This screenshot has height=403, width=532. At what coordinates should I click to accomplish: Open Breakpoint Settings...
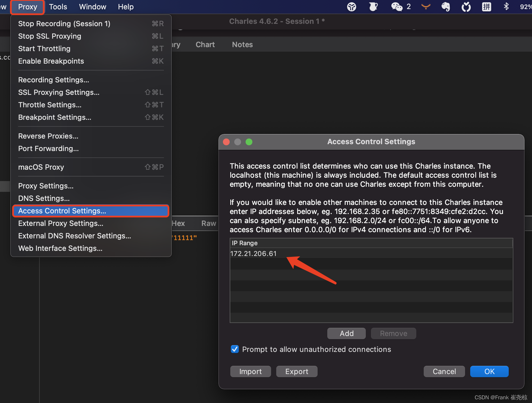tap(91, 117)
